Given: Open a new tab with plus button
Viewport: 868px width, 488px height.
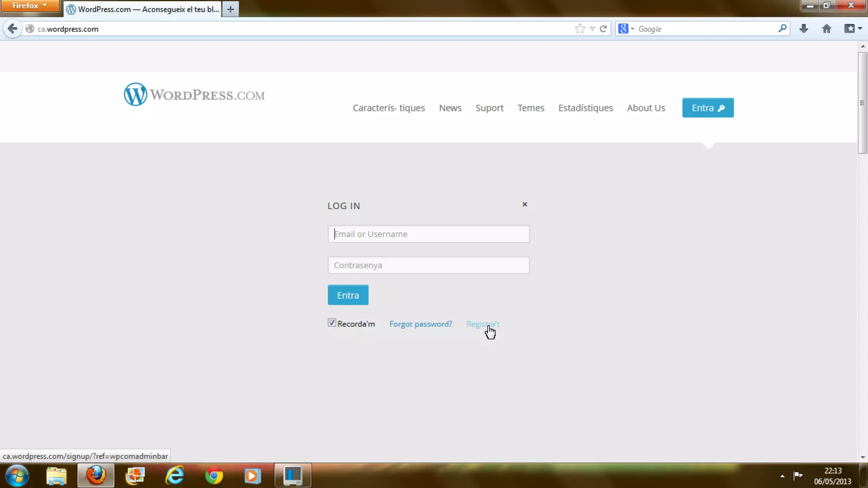Looking at the screenshot, I should click(x=231, y=9).
